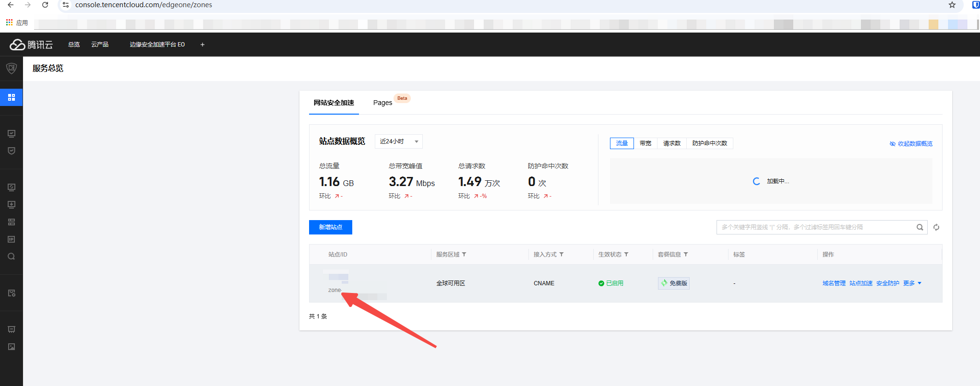The image size is (980, 386).
Task: Click the presentation board icon in the left sidebar
Action: pyautogui.click(x=12, y=329)
